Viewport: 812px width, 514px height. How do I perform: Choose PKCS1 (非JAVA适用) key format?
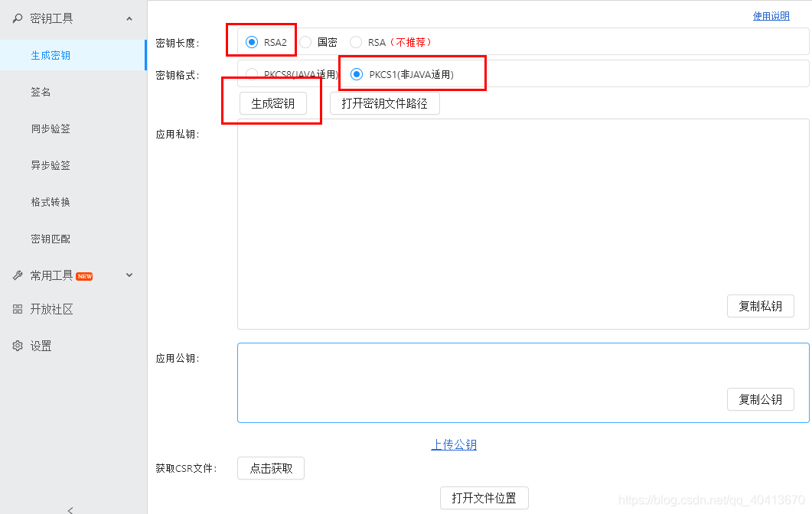tap(357, 74)
